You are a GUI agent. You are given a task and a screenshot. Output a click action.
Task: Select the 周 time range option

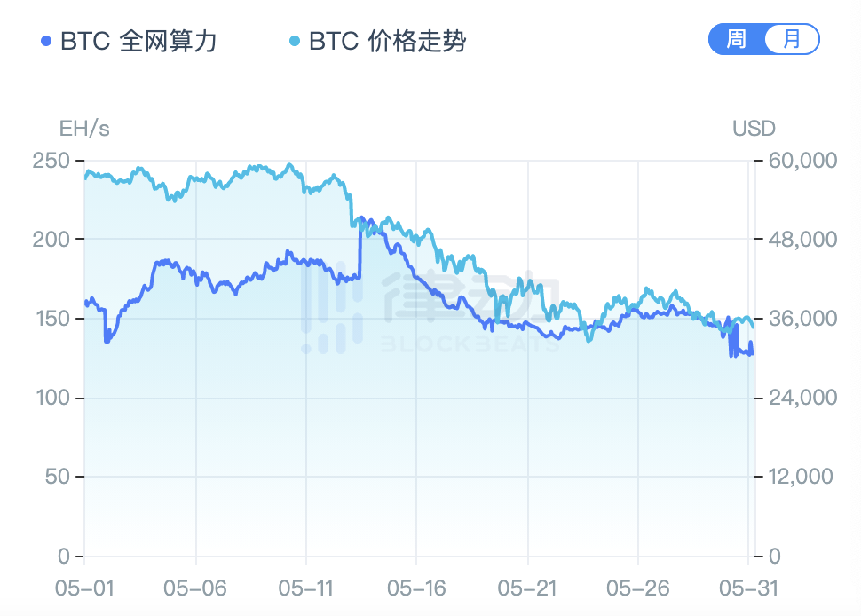737,39
